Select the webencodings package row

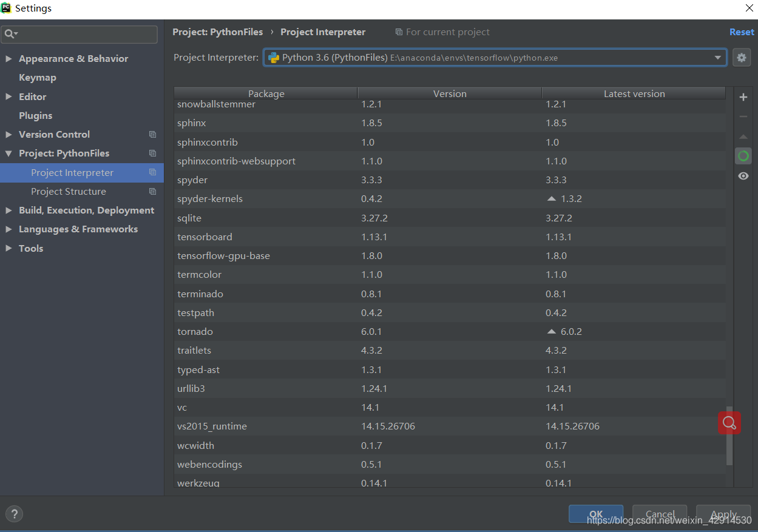450,464
